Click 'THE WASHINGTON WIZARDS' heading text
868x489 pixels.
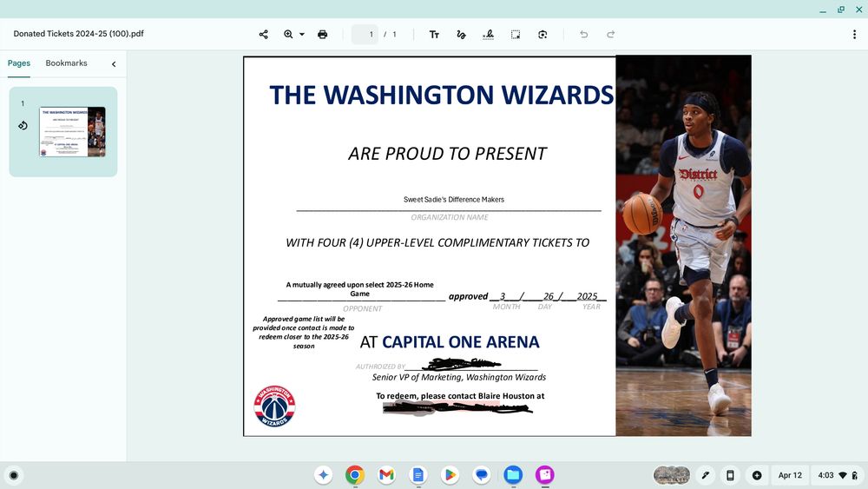(442, 96)
